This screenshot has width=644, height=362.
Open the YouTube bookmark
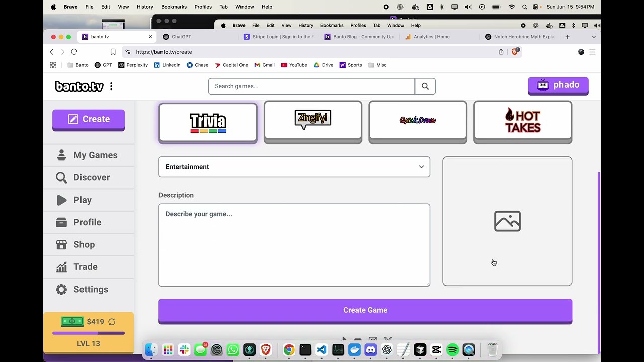(x=294, y=65)
